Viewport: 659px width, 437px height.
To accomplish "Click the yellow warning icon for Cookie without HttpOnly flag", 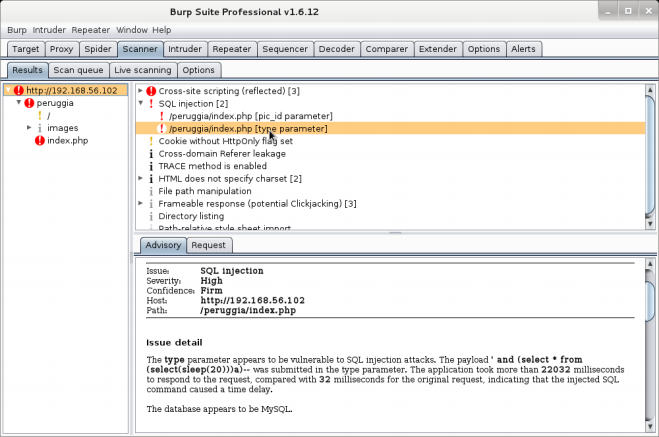I will coord(151,141).
